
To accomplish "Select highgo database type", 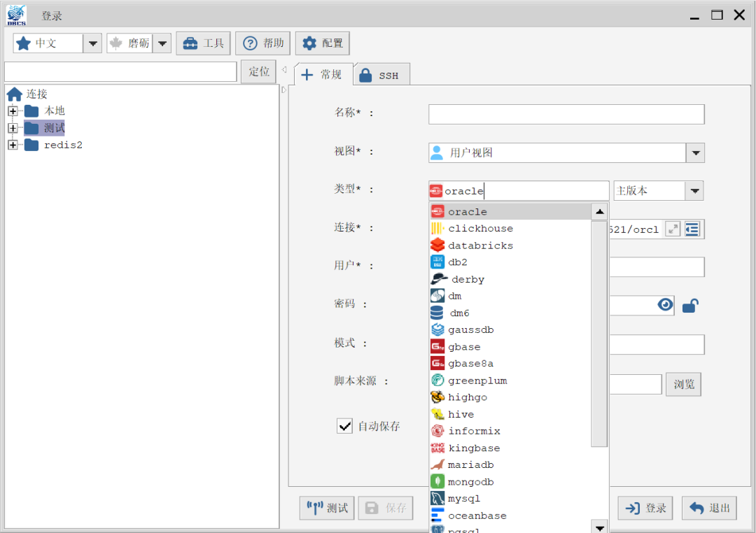I will (x=510, y=397).
